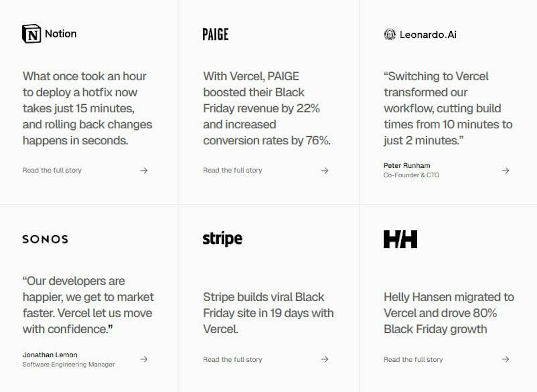Image resolution: width=537 pixels, height=392 pixels.
Task: Click Peter Runham's name
Action: 407,165
